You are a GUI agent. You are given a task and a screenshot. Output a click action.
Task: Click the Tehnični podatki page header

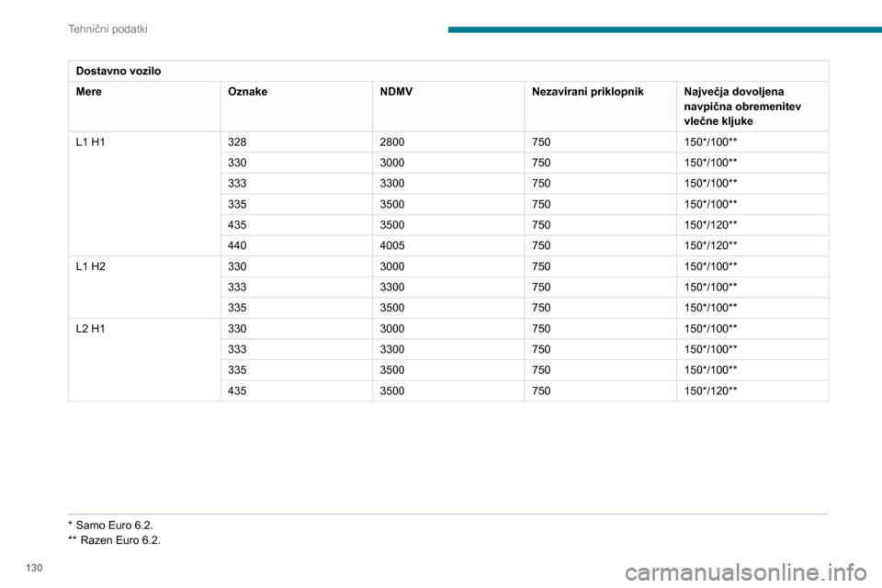click(x=108, y=29)
